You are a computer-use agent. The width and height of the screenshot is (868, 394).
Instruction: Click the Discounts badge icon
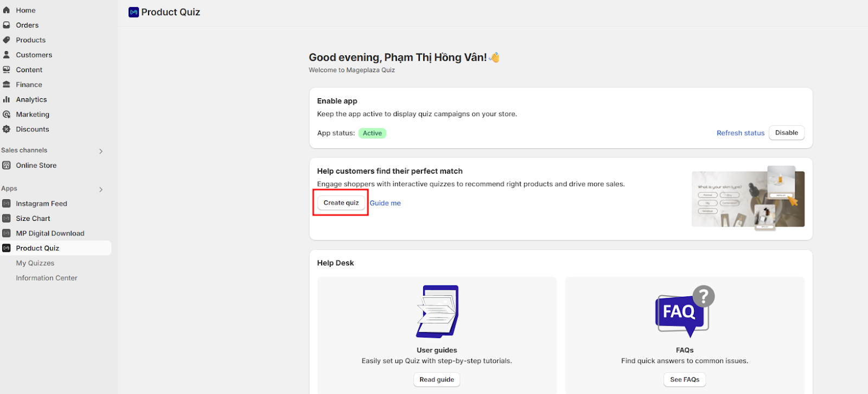pos(7,129)
